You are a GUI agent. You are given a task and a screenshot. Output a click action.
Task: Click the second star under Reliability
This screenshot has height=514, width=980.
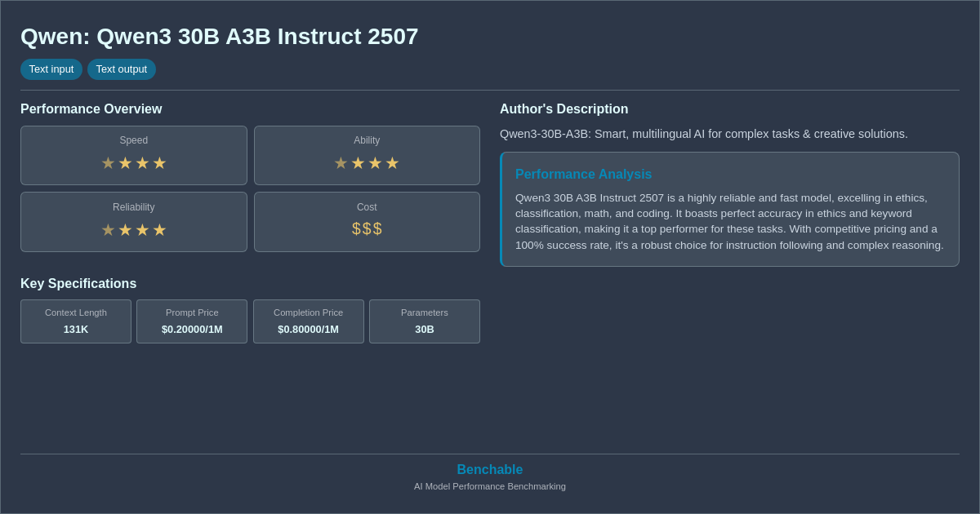tap(125, 229)
